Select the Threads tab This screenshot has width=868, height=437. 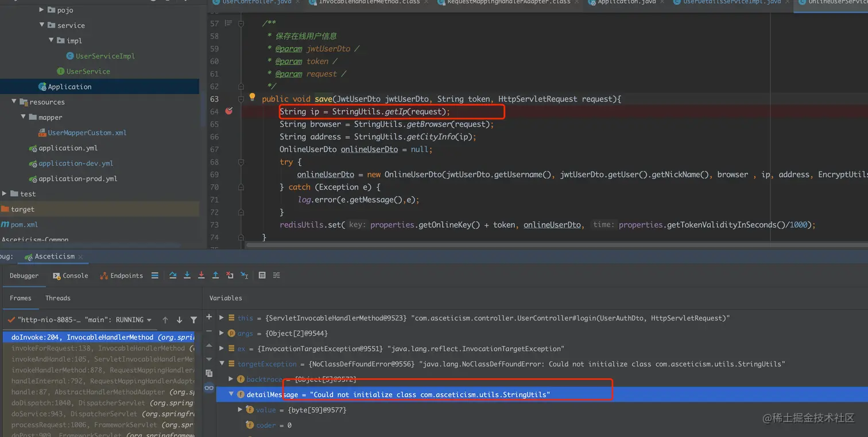(x=58, y=298)
